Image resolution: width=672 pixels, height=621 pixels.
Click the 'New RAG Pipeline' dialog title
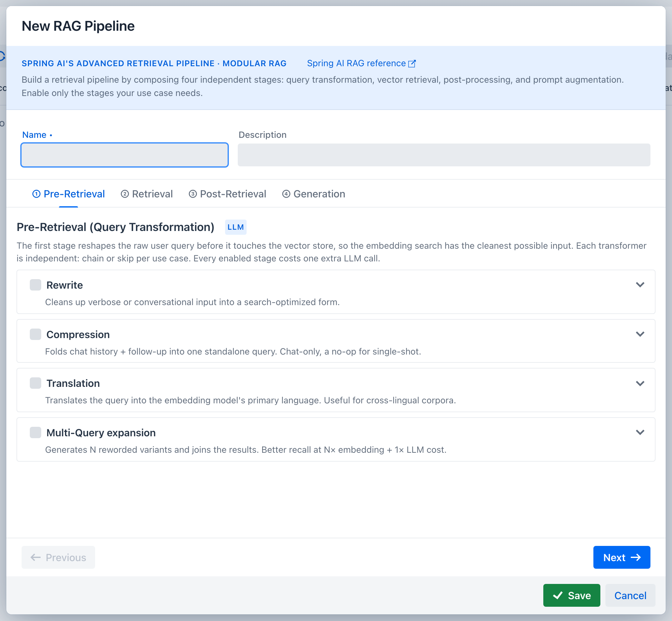78,26
